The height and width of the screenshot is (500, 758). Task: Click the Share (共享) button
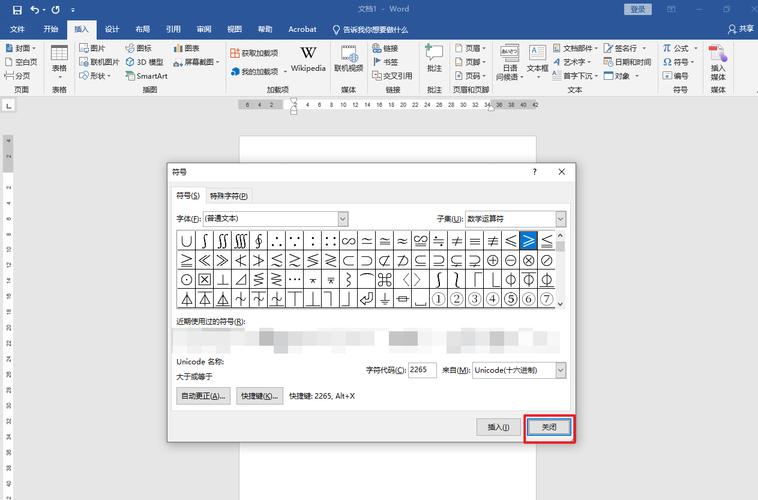coord(741,29)
